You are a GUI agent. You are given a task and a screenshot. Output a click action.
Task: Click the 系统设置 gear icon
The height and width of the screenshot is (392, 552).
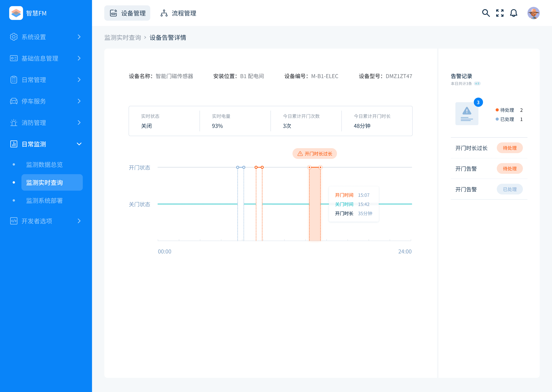pyautogui.click(x=14, y=37)
